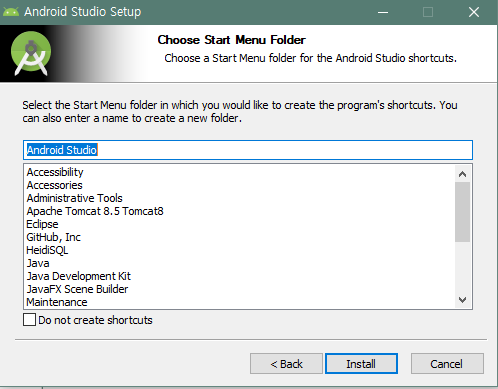Pick Apache Tomcat 8.5 Tomcat8 folder
The image size is (498, 389).
pos(95,211)
